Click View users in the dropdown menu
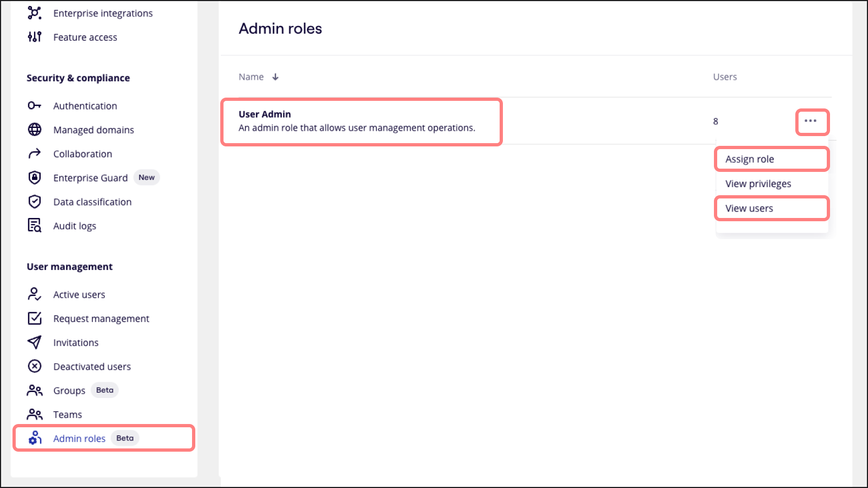The height and width of the screenshot is (488, 868). point(749,208)
